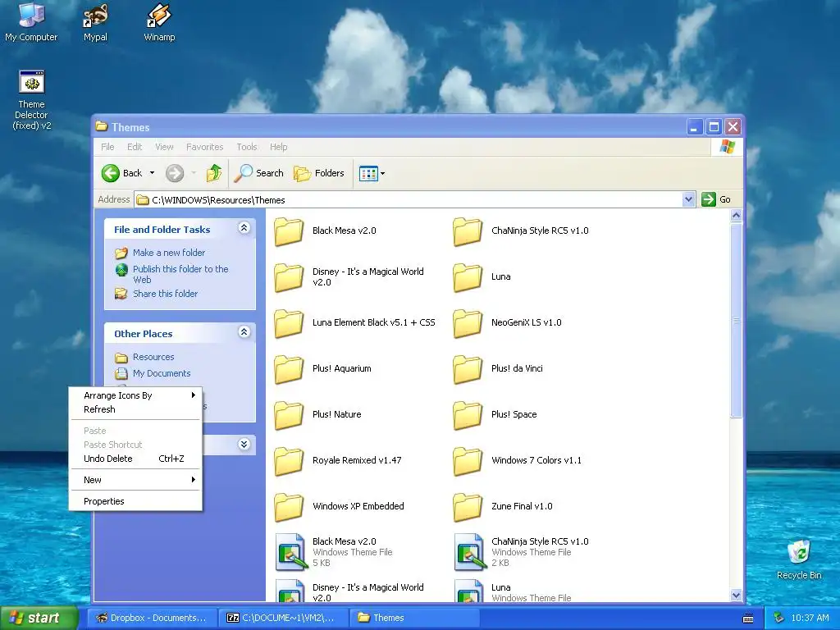This screenshot has height=630, width=840.
Task: Open the Help menu
Action: click(x=278, y=147)
